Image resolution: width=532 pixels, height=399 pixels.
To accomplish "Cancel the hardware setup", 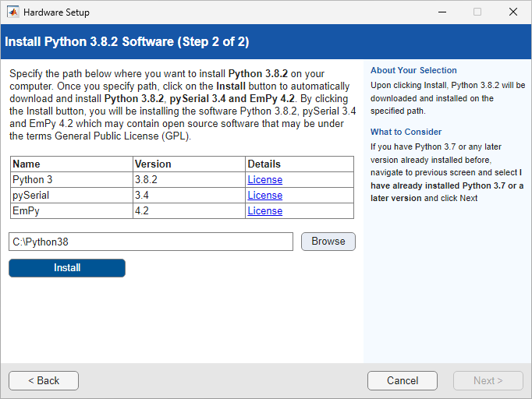I will (x=403, y=381).
